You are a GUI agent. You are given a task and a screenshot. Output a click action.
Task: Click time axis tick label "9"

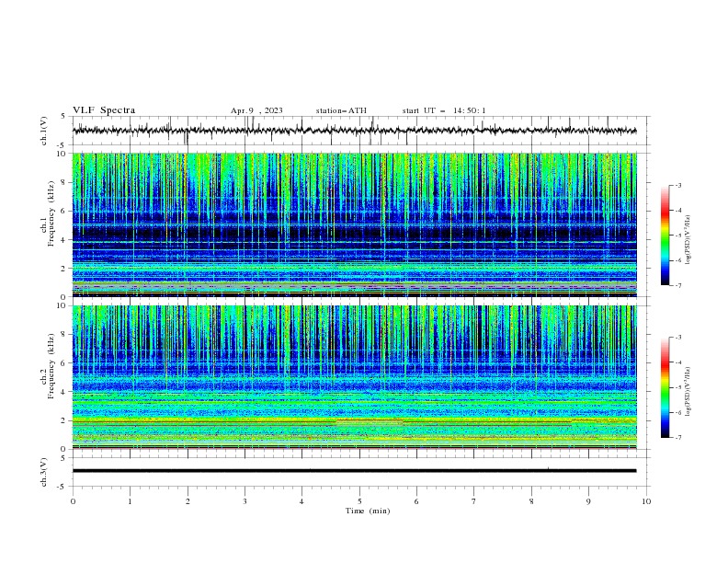(x=588, y=501)
